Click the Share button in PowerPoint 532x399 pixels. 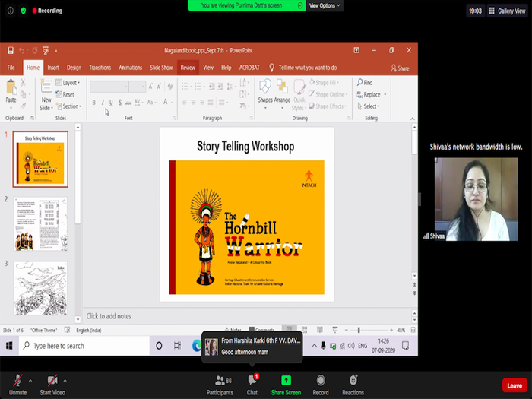(400, 68)
